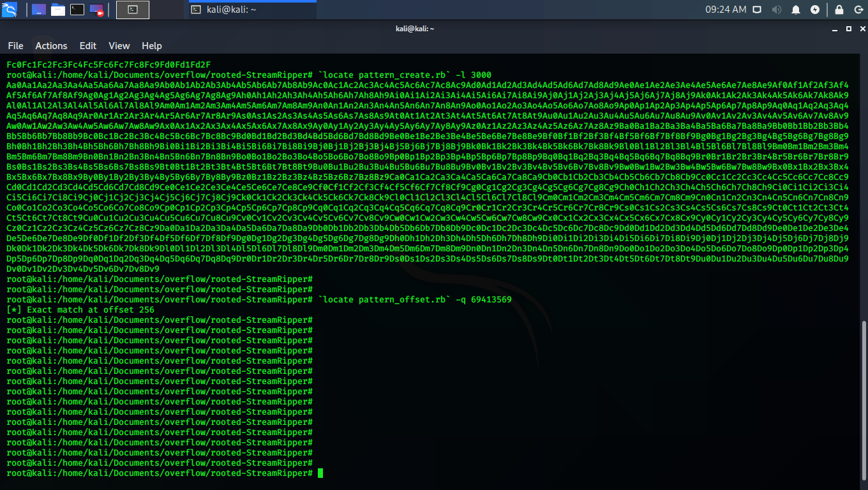
Task: Lock the screen with padlock icon
Action: (x=839, y=10)
